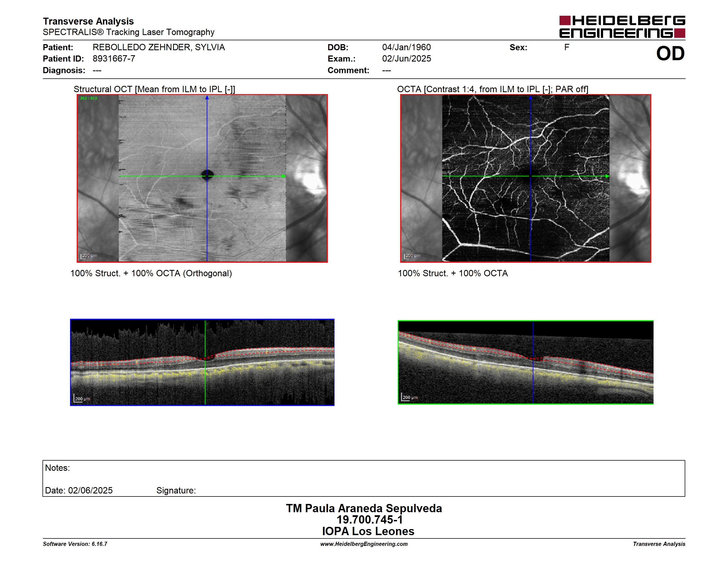Click the Heidelberg Engineering logo
The width and height of the screenshot is (728, 563).
click(x=622, y=27)
